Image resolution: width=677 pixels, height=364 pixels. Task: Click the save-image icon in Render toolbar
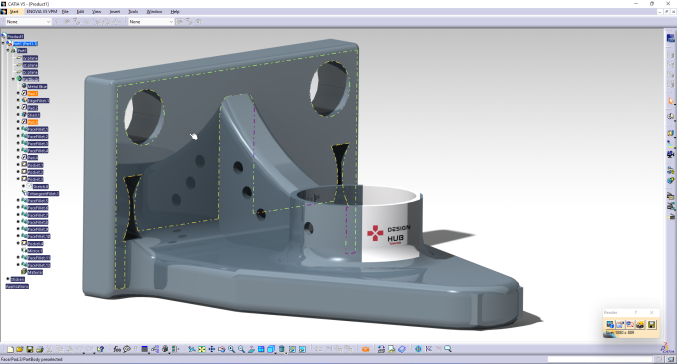click(x=652, y=324)
